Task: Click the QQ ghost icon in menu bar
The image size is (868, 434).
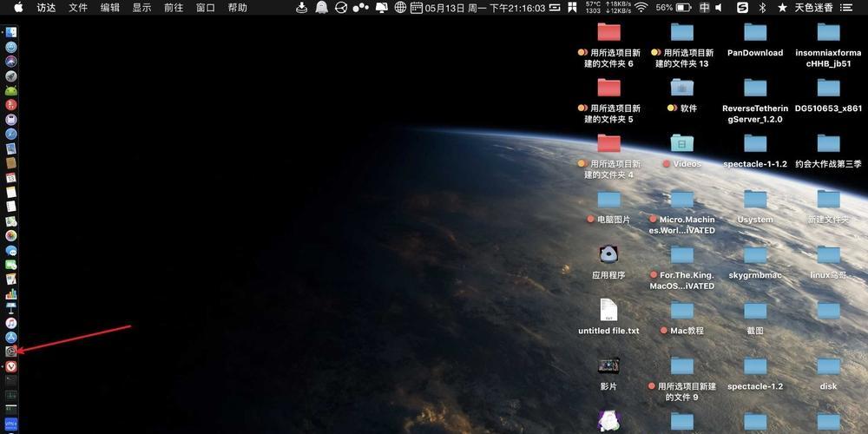Action: [x=321, y=7]
